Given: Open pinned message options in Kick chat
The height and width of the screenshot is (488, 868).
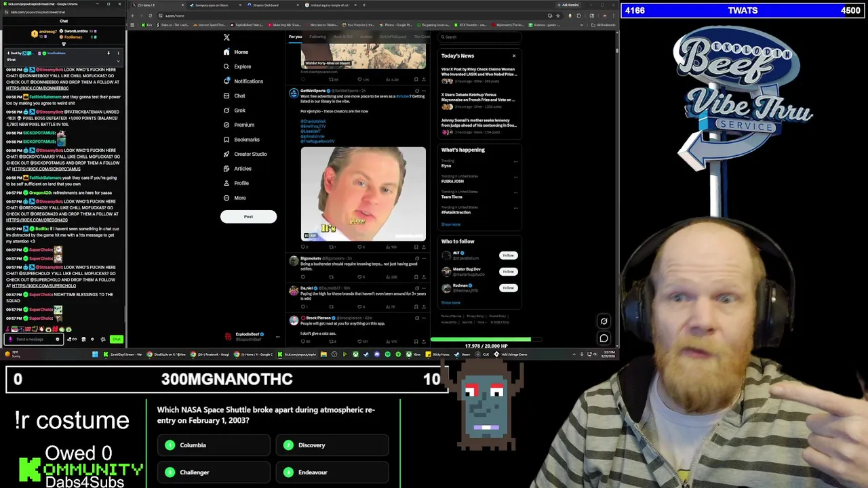Looking at the screenshot, I should 118,53.
